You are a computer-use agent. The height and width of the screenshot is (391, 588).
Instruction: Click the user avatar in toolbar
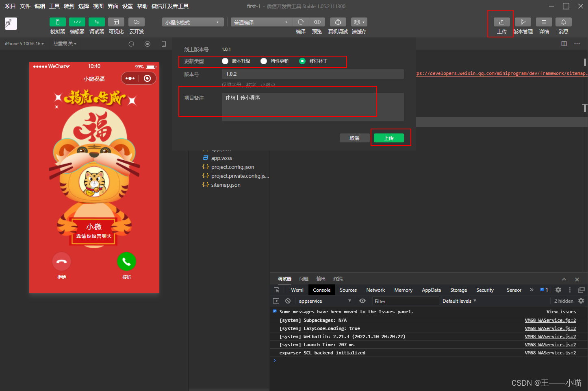tap(11, 24)
